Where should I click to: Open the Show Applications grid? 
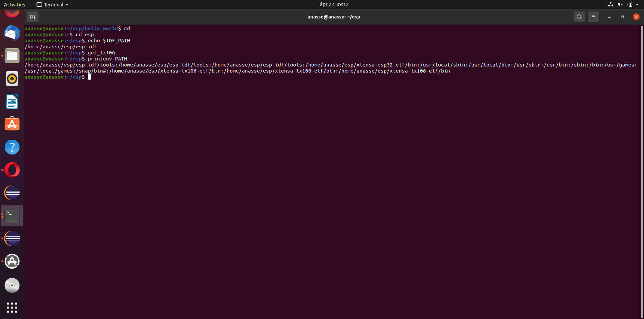[12, 307]
